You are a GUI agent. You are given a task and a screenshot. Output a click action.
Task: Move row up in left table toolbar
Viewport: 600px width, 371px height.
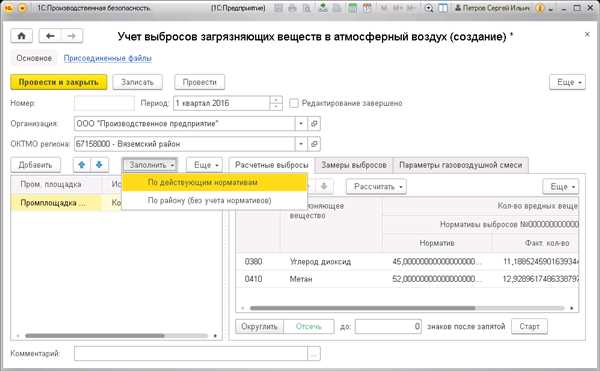82,165
